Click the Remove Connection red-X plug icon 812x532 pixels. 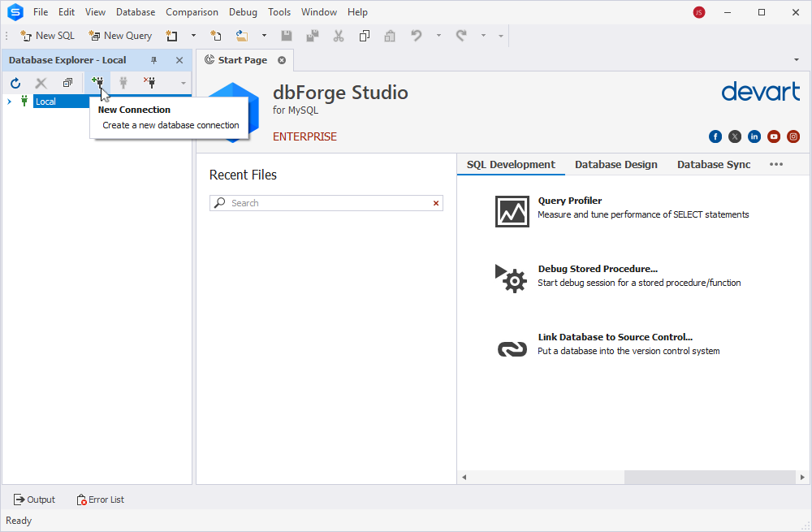(x=149, y=82)
